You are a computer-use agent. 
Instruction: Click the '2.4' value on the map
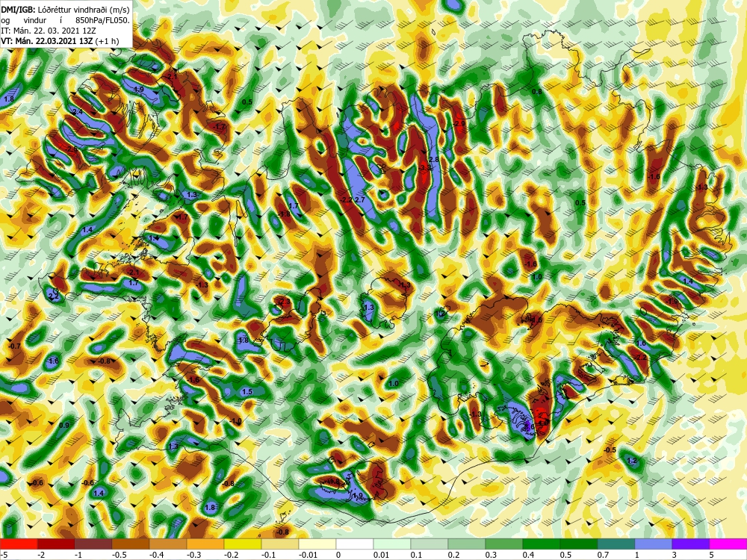78,112
